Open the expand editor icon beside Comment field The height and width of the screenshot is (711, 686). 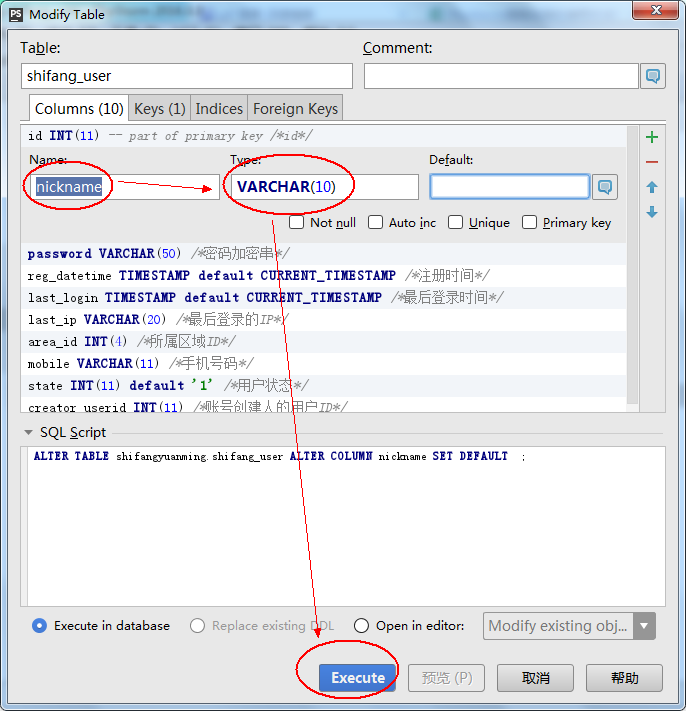point(653,76)
